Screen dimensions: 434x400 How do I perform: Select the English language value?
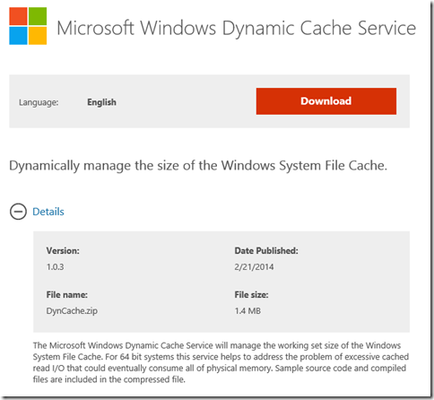[102, 102]
